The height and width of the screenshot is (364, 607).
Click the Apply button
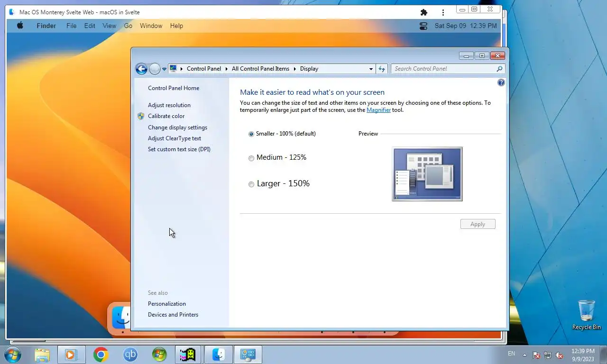(478, 224)
